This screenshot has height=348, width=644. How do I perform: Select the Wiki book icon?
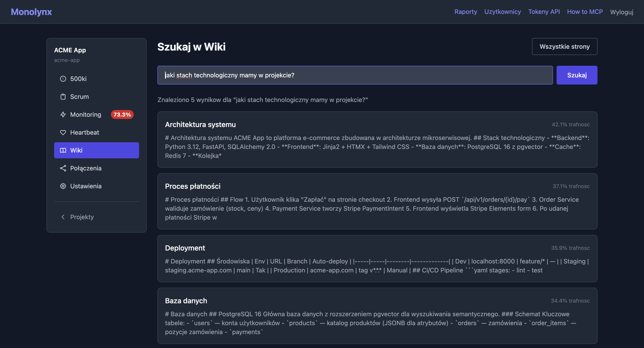63,150
